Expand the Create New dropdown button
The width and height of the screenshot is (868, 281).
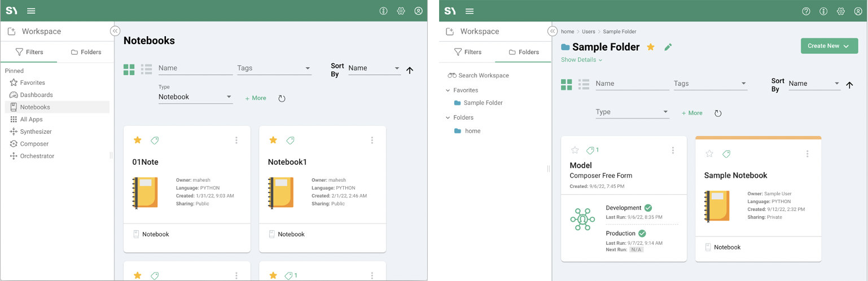point(828,46)
